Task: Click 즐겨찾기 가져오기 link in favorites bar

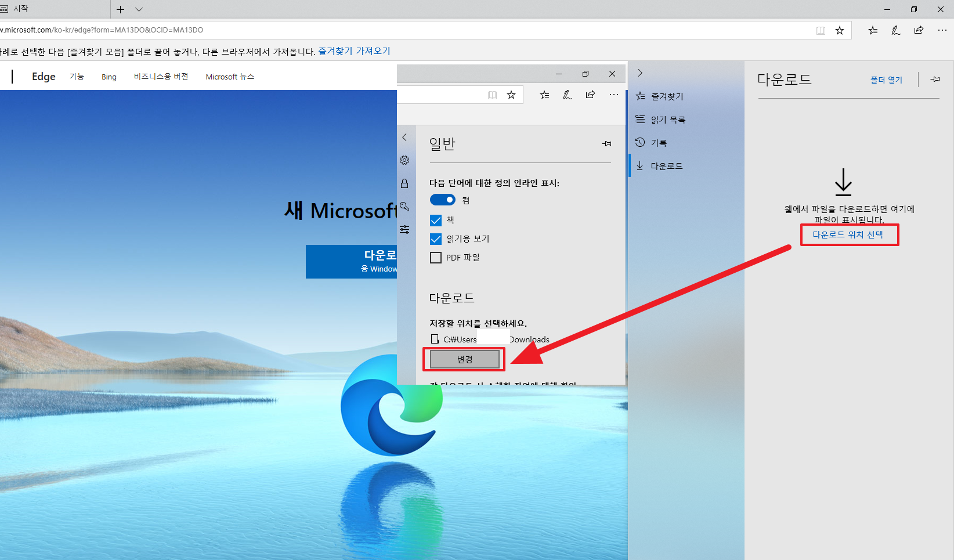Action: [x=354, y=51]
